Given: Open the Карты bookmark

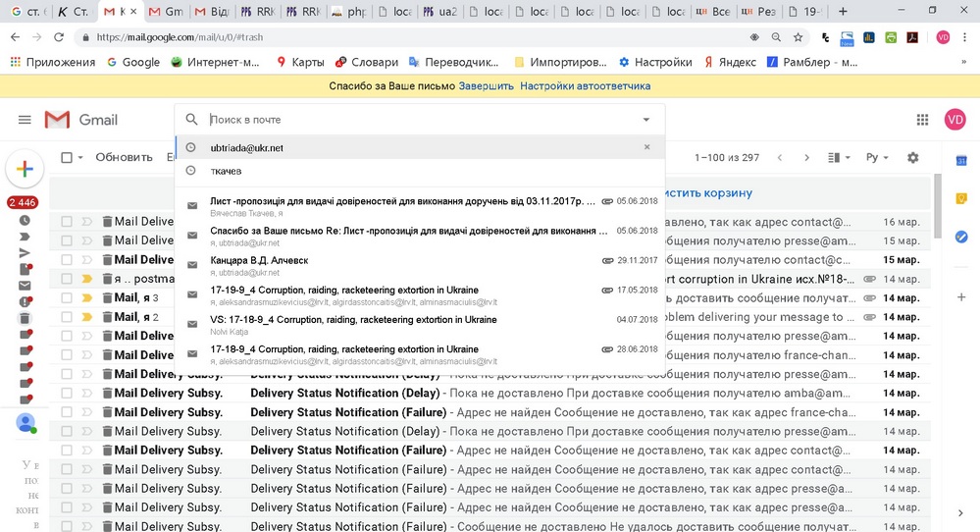Looking at the screenshot, I should 300,62.
